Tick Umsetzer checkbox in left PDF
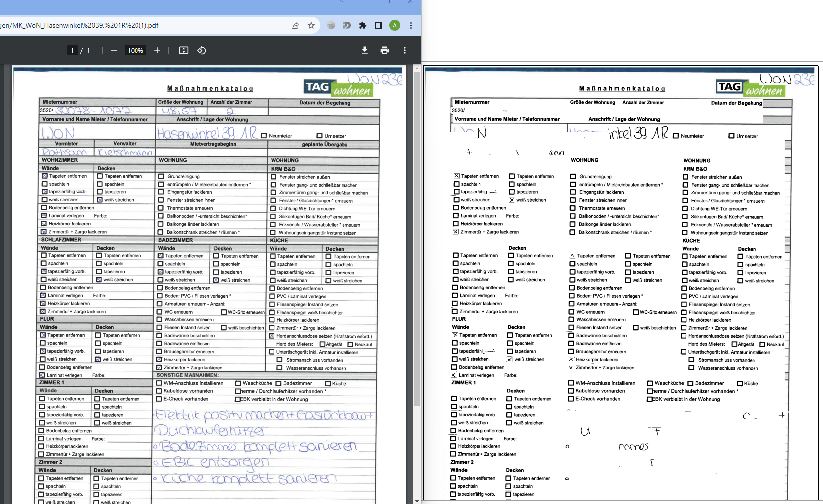 (x=320, y=136)
